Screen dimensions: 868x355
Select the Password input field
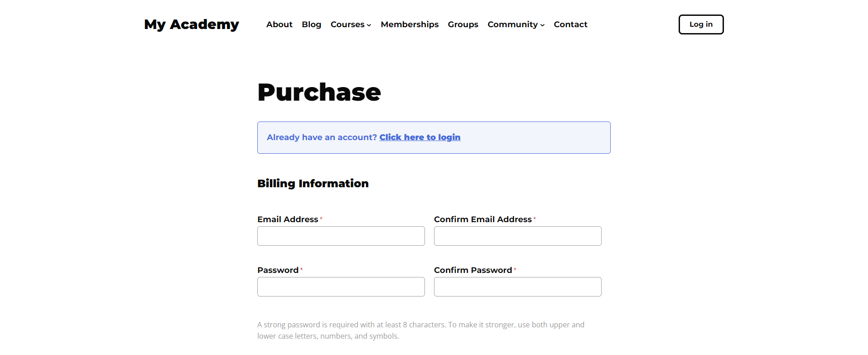(341, 287)
